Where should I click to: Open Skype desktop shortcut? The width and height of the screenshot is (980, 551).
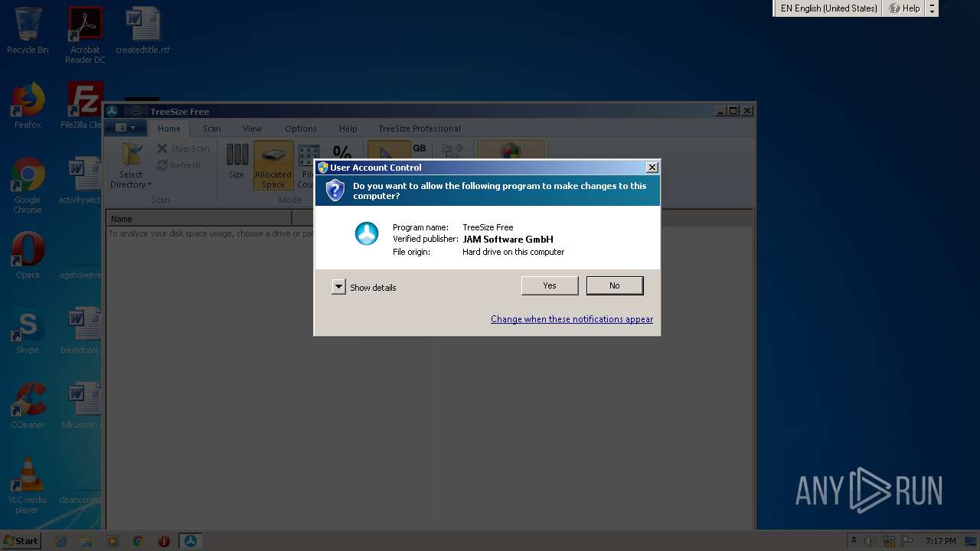(x=28, y=331)
